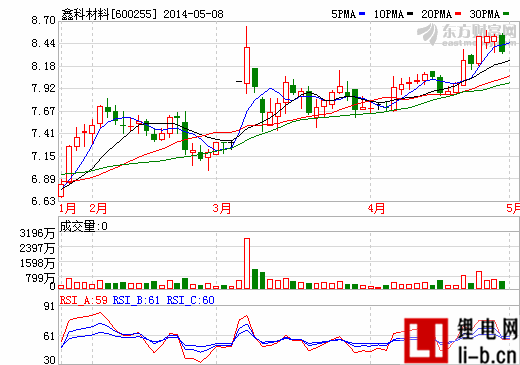Click the 2397万 volume axis label
Image resolution: width=520 pixels, height=365 pixels.
point(37,248)
